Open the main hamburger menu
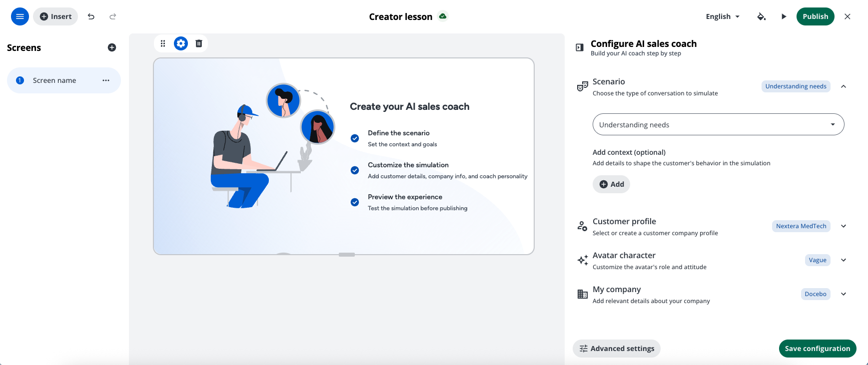Viewport: 868px width, 365px height. click(20, 16)
